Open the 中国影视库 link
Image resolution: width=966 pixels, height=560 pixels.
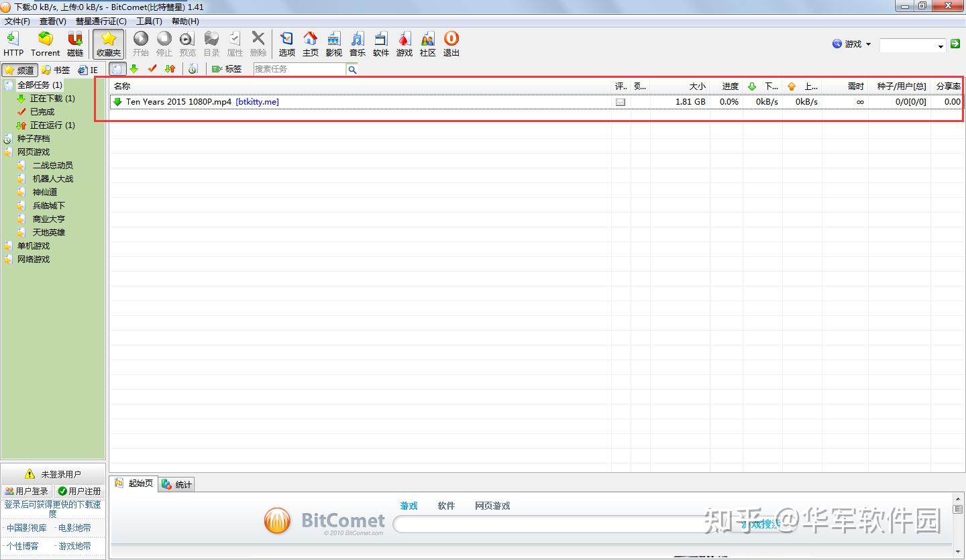pyautogui.click(x=25, y=527)
